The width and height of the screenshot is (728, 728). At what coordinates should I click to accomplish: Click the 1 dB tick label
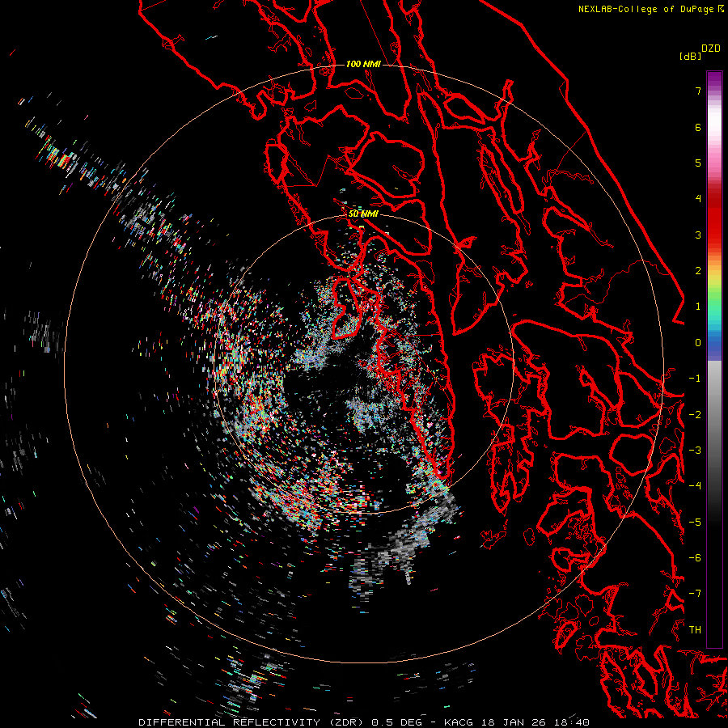(x=698, y=307)
